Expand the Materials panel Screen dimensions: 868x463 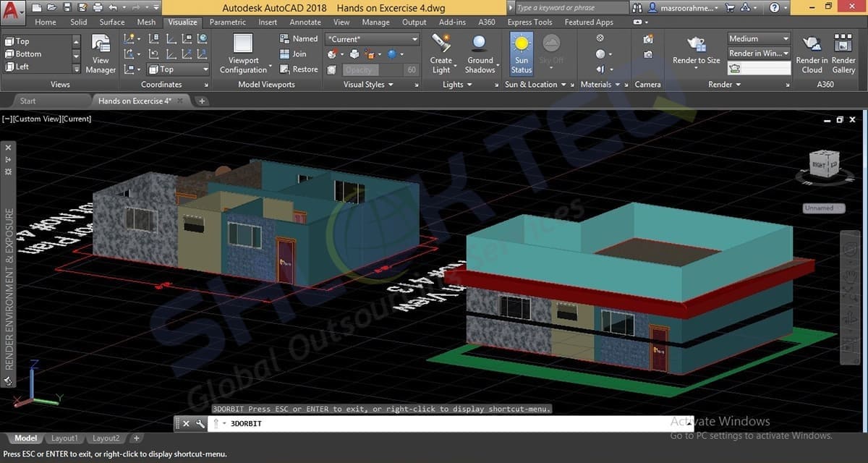click(600, 85)
